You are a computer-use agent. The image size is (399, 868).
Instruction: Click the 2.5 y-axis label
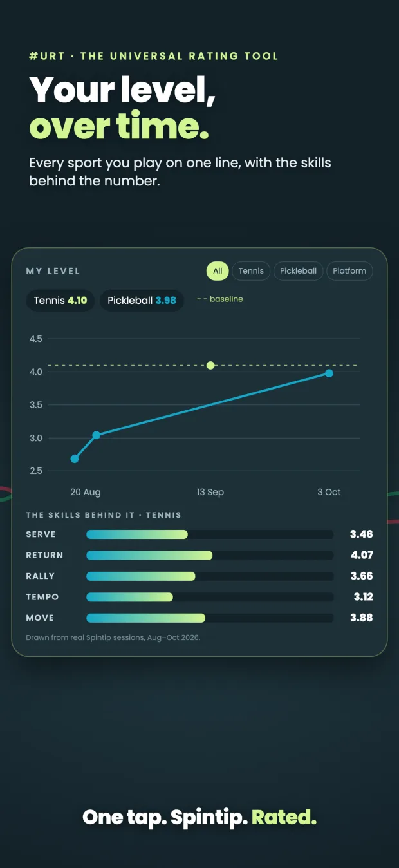(35, 471)
